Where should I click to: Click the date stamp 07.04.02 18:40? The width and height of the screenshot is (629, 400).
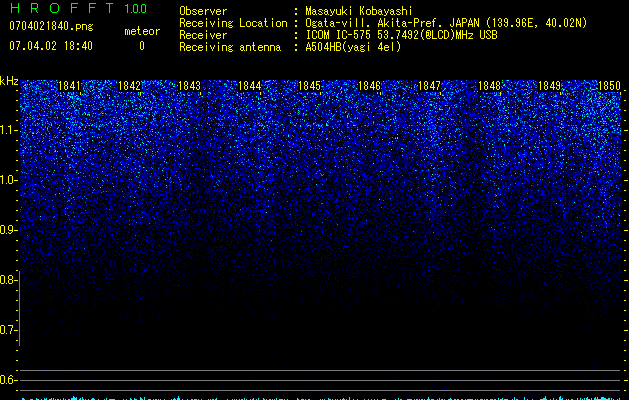(51, 46)
